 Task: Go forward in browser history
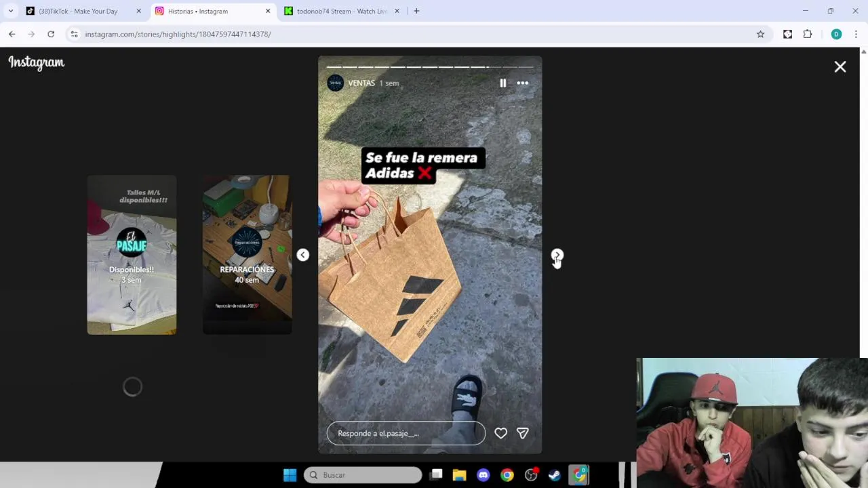31,34
